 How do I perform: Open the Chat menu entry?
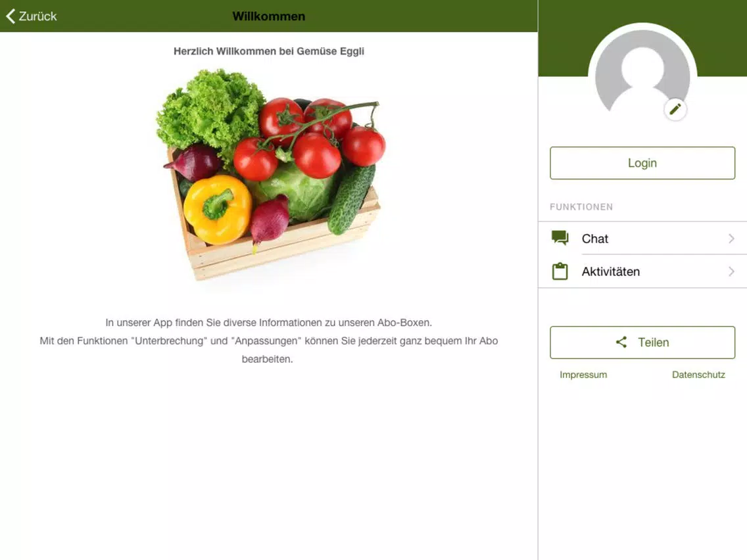[x=642, y=238]
